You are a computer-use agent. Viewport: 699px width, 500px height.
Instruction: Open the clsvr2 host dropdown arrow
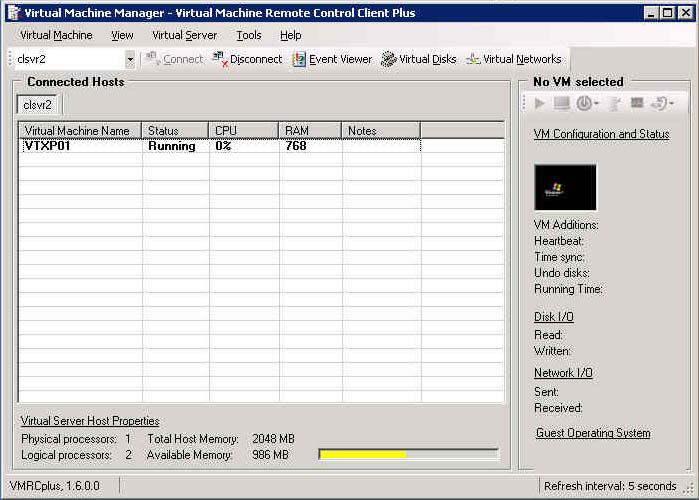[130, 59]
